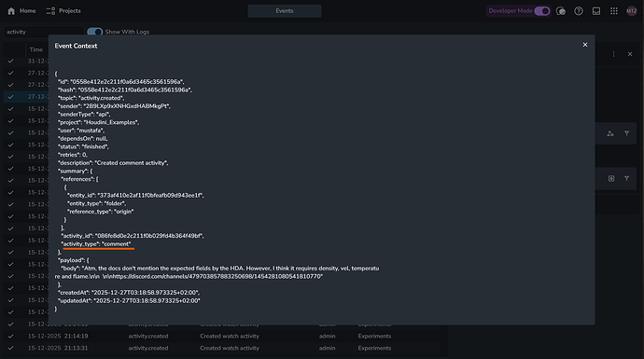Go to the Home page
The width and height of the screenshot is (644, 359).
click(x=21, y=11)
